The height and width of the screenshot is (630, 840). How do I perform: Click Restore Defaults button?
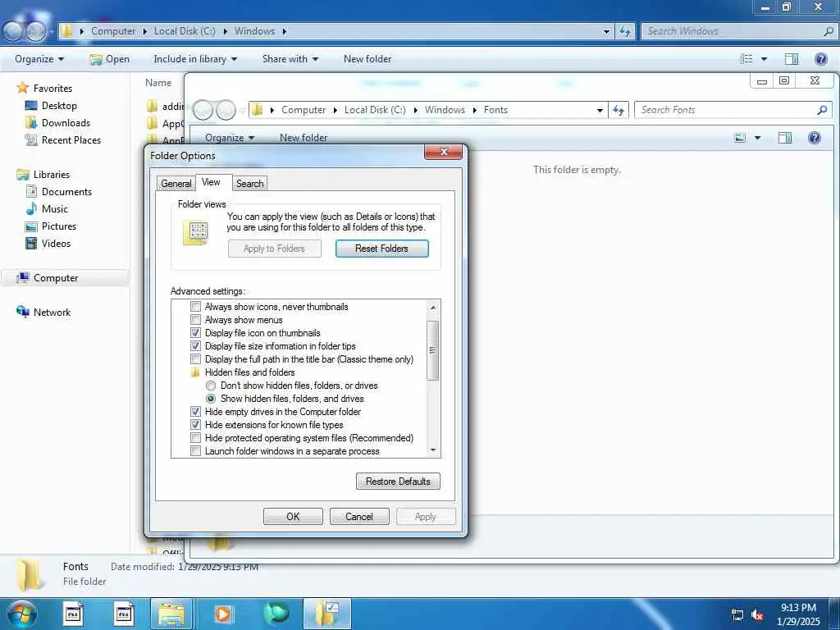point(398,481)
